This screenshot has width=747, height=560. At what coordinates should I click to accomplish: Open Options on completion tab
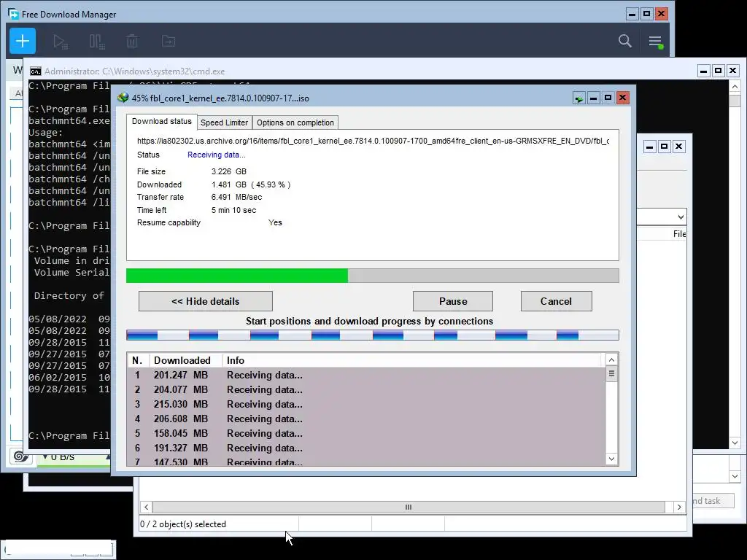pyautogui.click(x=295, y=122)
